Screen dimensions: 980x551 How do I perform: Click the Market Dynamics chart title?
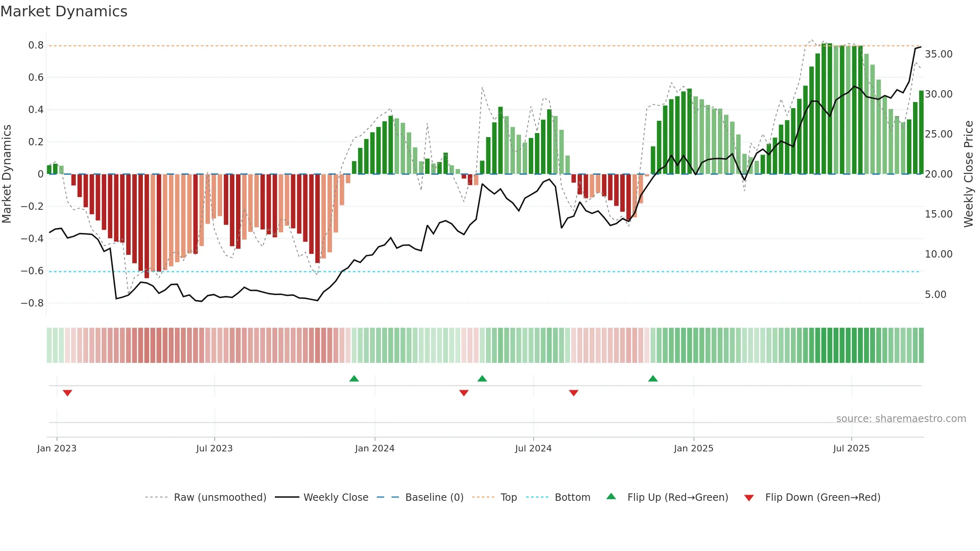pyautogui.click(x=64, y=11)
